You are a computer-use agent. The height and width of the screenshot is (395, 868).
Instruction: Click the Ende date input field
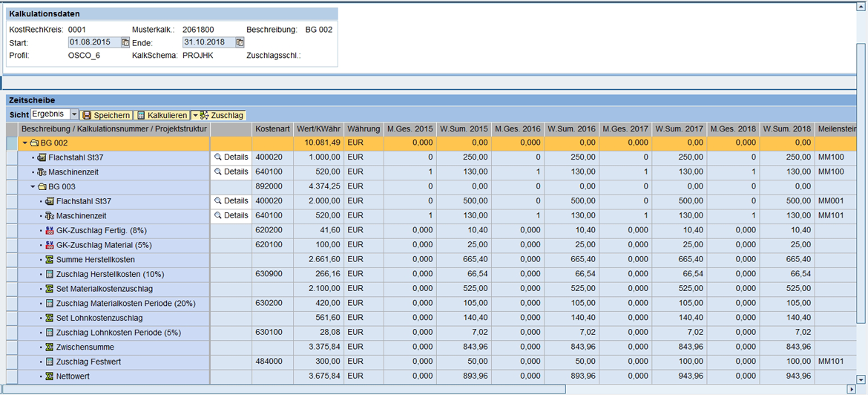coord(208,42)
